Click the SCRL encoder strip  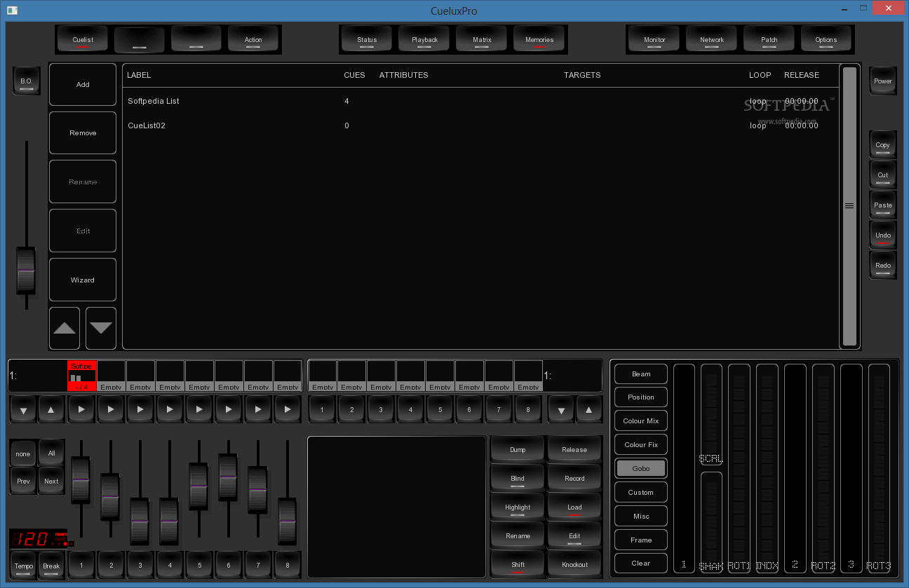[711, 415]
